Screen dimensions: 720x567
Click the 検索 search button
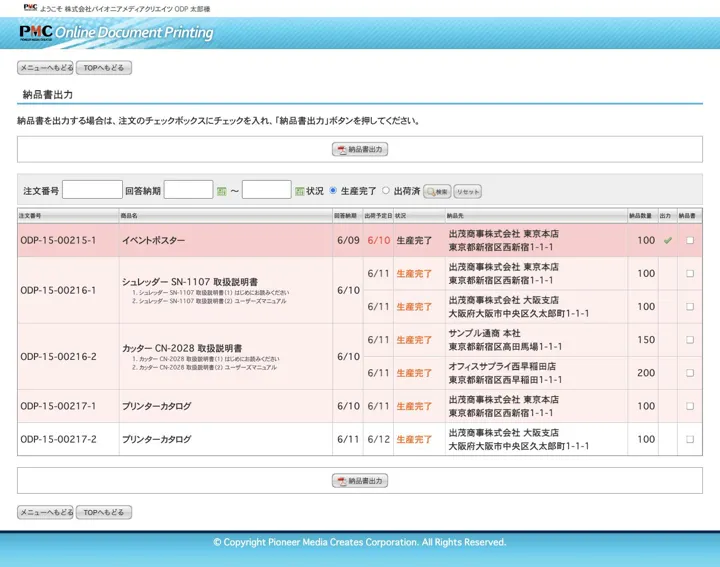pyautogui.click(x=437, y=191)
